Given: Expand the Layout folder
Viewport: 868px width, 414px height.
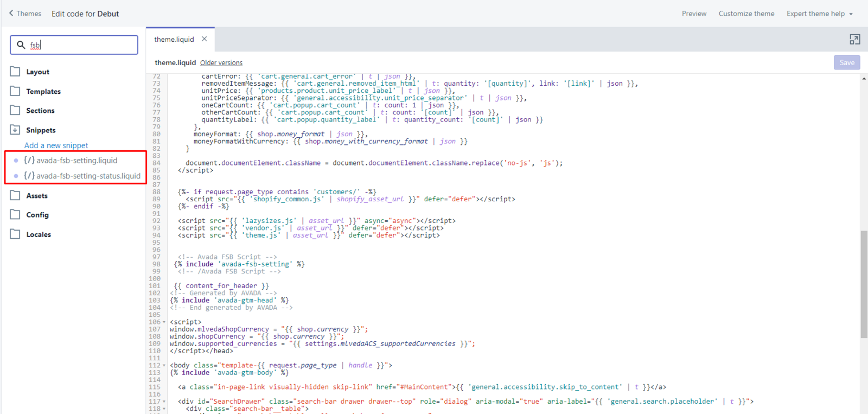Looking at the screenshot, I should point(37,72).
